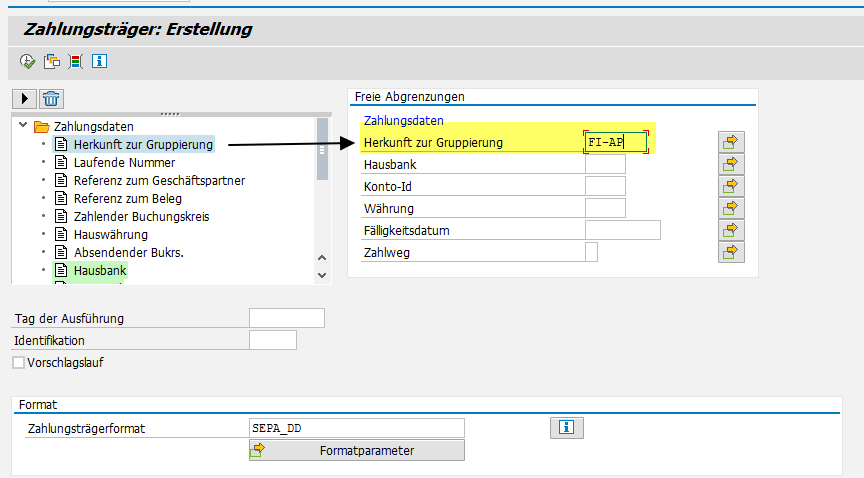Click the Execute (clock checkmark) toolbar icon

pyautogui.click(x=27, y=62)
